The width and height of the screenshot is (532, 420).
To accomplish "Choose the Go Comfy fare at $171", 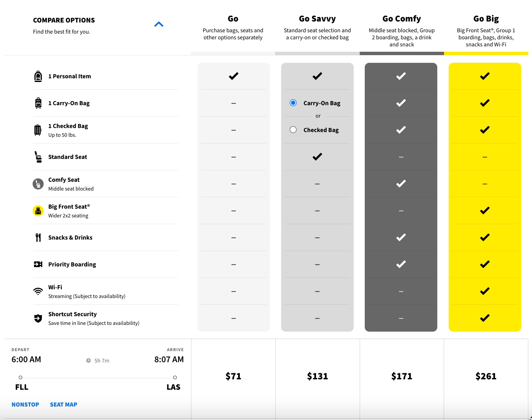I will [402, 376].
